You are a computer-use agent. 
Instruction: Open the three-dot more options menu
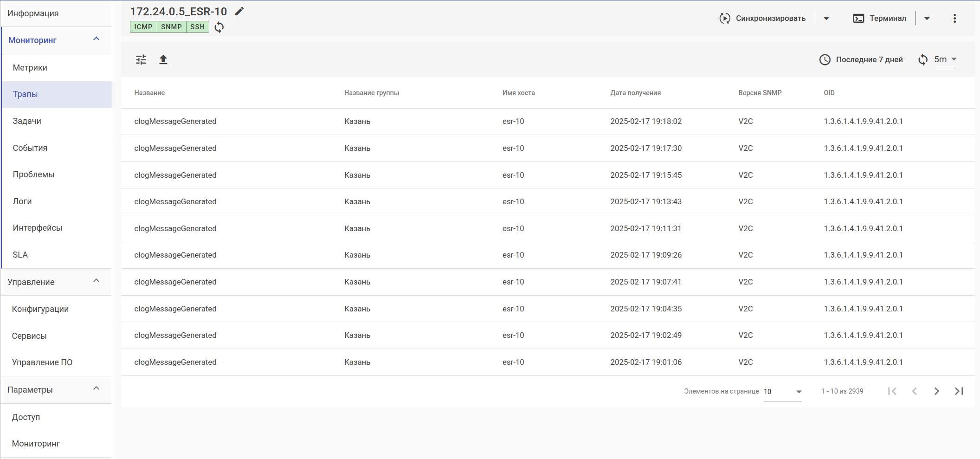[954, 19]
